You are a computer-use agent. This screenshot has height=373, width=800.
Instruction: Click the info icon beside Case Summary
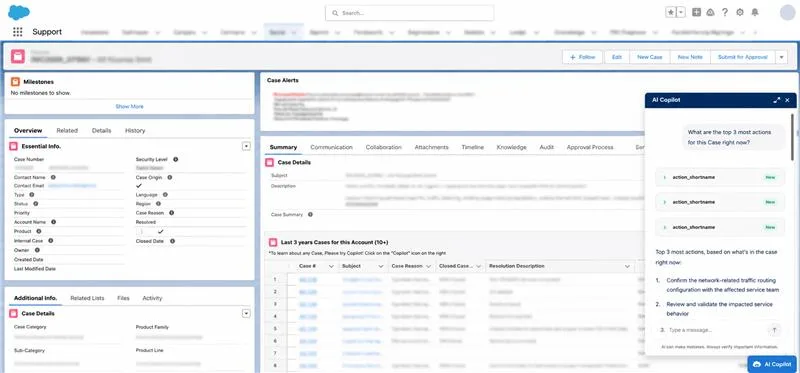[x=310, y=215]
